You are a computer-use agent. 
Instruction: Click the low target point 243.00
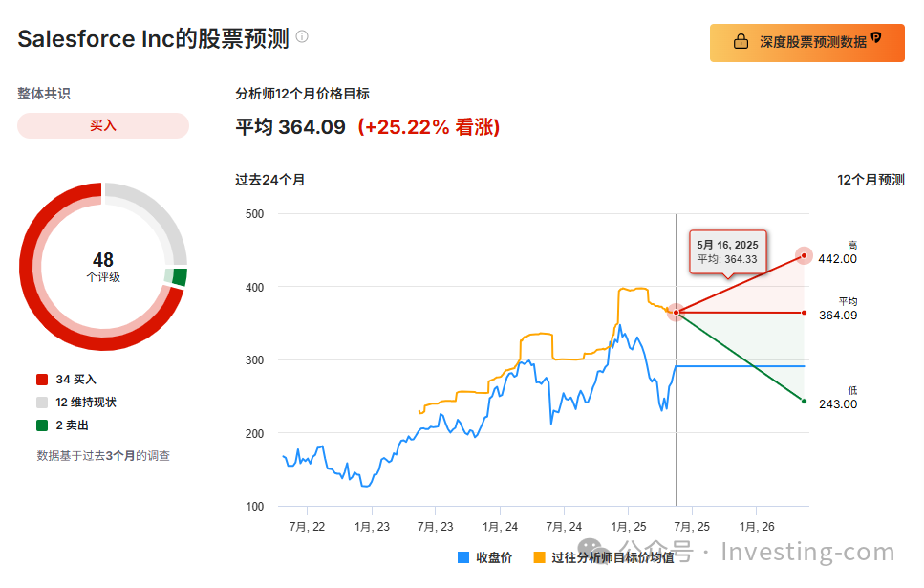coord(804,401)
